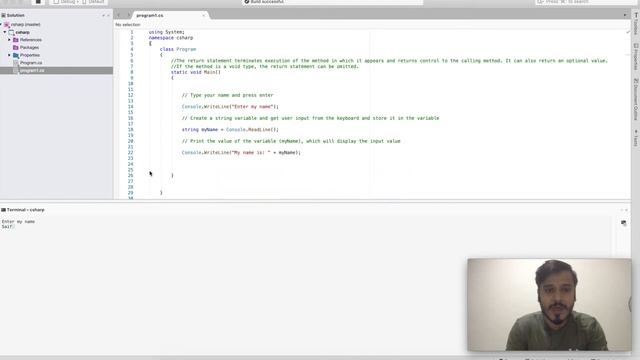This screenshot has height=360, width=640.
Task: Click the terminal action icon at the right edge
Action: (623, 223)
